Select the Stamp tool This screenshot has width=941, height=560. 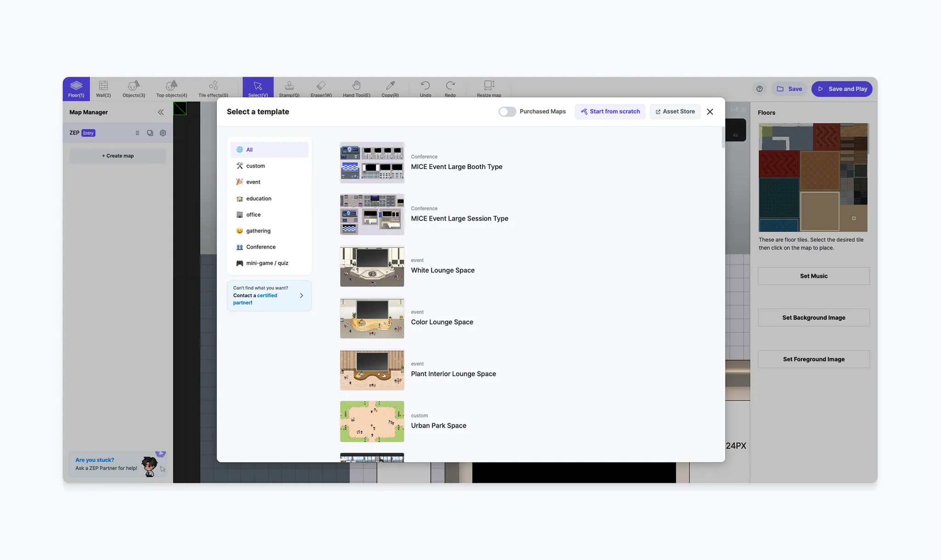[x=289, y=88]
